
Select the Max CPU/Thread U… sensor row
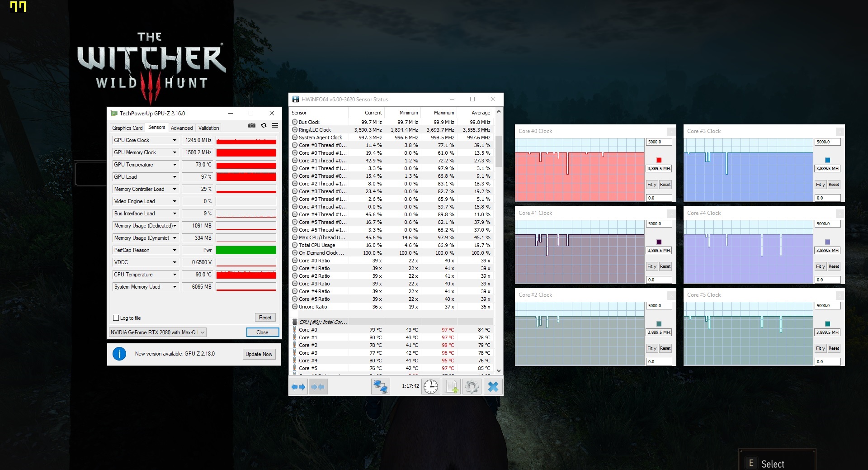coord(392,237)
